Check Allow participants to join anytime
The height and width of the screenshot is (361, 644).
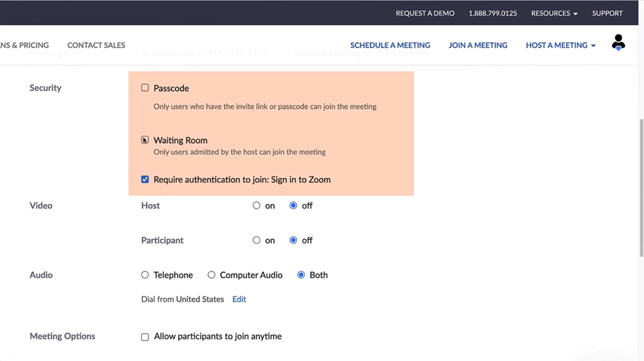pyautogui.click(x=145, y=337)
